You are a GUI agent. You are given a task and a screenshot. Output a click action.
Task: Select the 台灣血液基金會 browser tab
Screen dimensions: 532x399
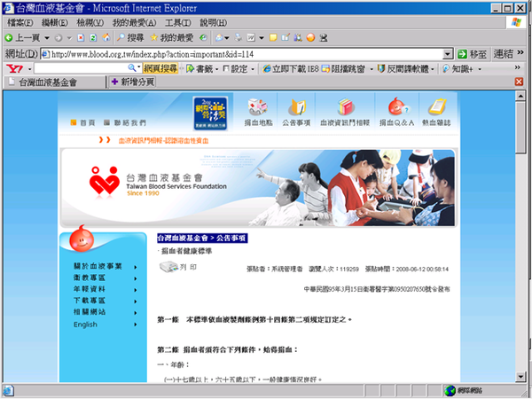tap(54, 82)
